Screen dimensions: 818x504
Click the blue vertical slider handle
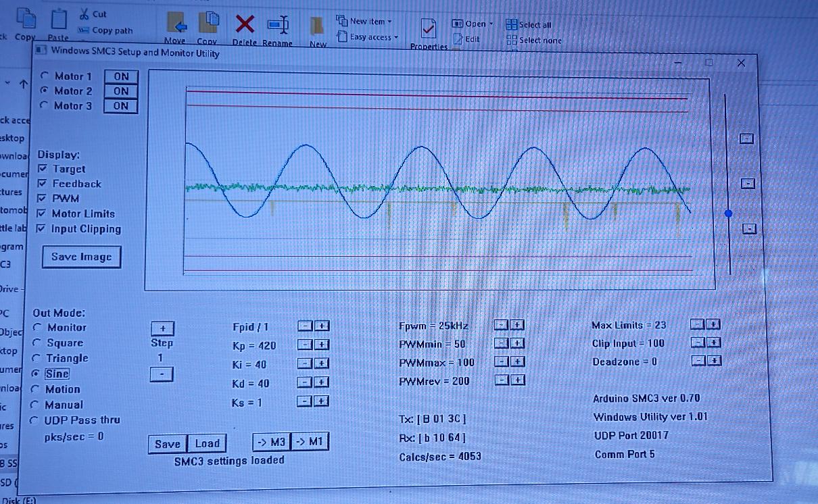click(x=728, y=213)
